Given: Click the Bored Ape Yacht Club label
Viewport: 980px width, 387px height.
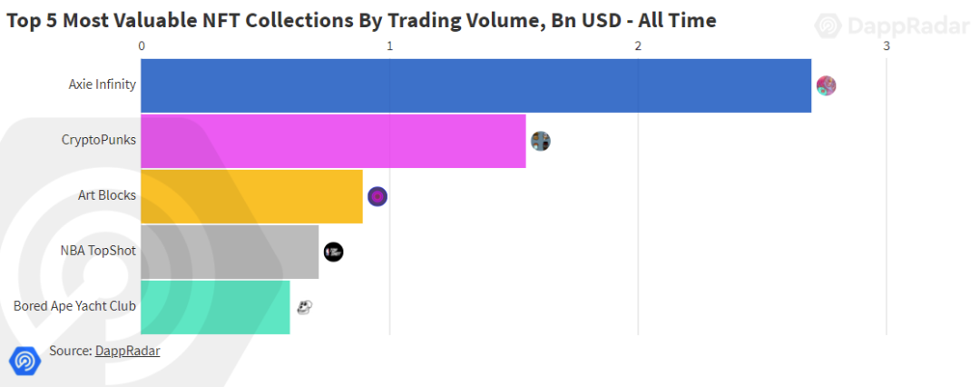Looking at the screenshot, I should 75,306.
